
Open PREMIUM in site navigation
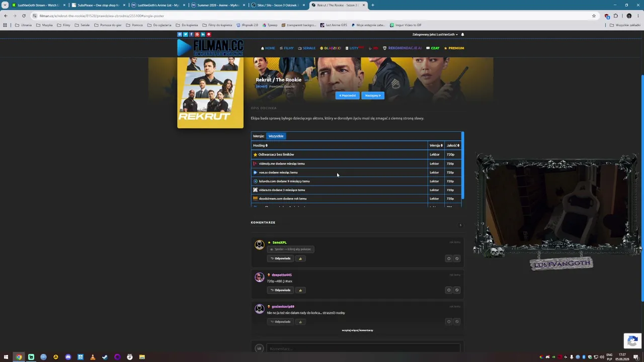coord(454,48)
